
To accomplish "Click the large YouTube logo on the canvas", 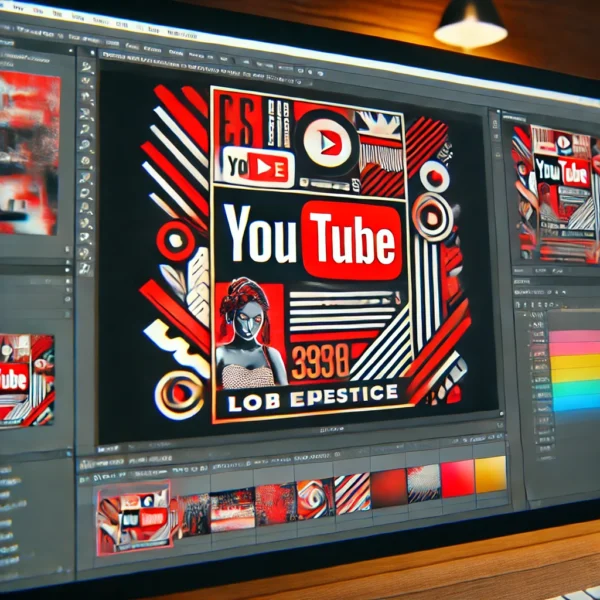I will (312, 240).
